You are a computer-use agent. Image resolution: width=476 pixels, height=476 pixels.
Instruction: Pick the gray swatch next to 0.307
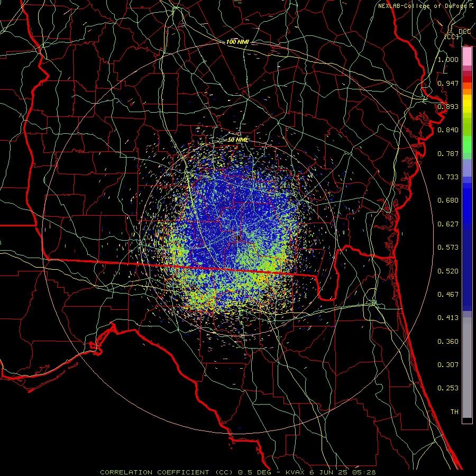tap(467, 368)
